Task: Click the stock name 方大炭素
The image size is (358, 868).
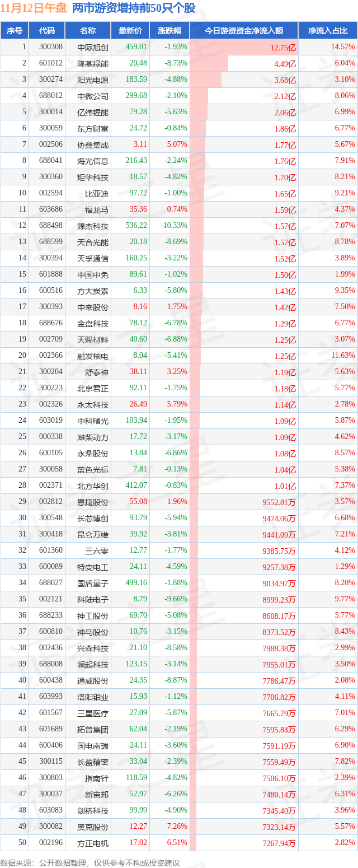Action: 93,291
